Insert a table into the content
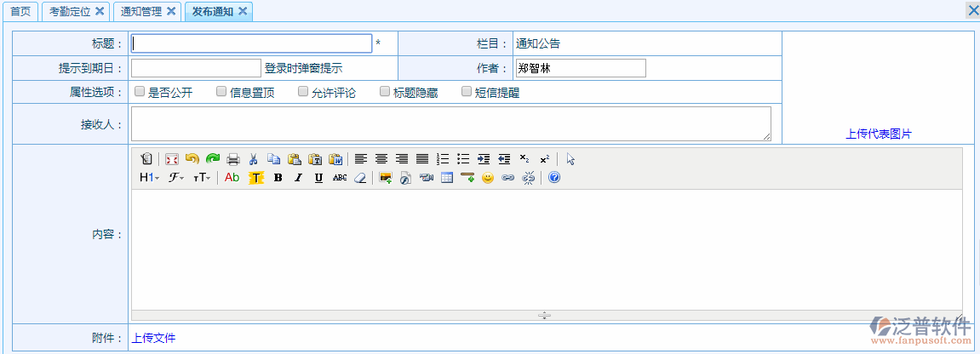The height and width of the screenshot is (354, 980). coord(447,178)
